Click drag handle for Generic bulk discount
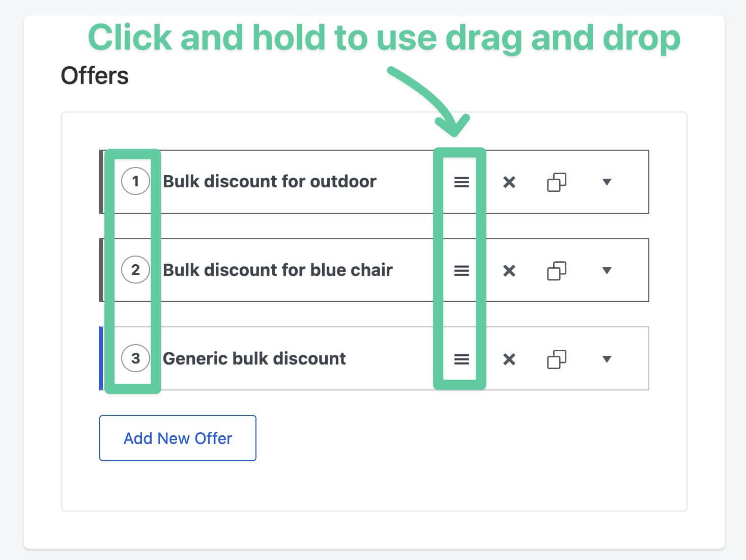 tap(462, 359)
